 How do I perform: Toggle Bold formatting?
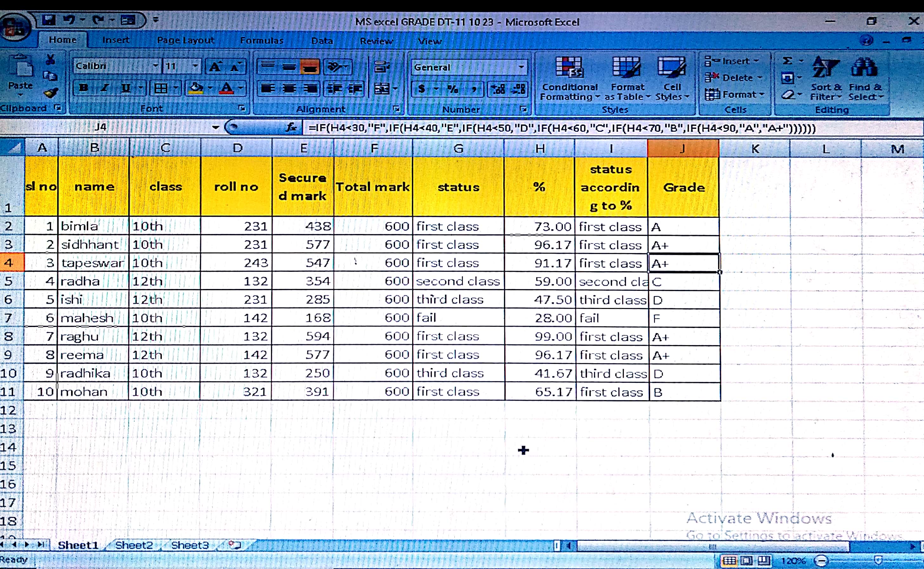click(83, 88)
